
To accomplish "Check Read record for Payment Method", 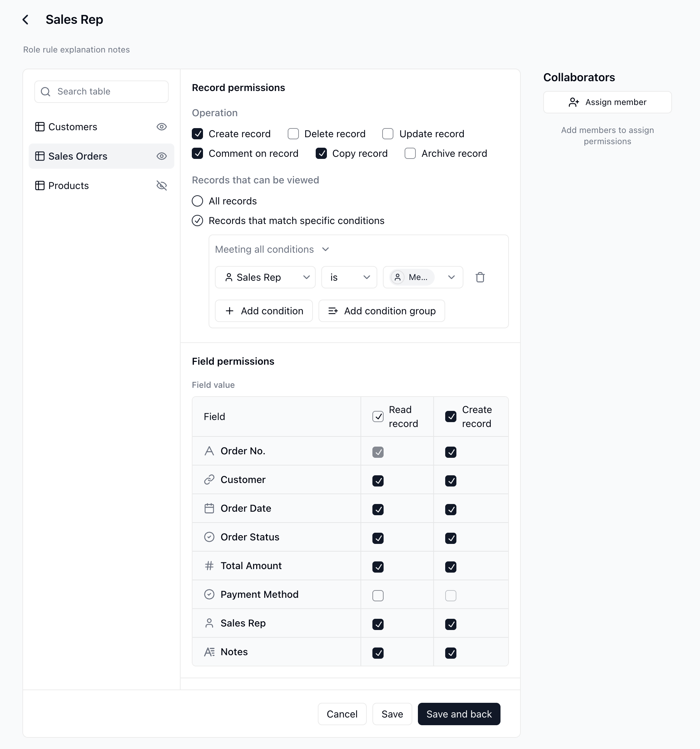I will (378, 595).
